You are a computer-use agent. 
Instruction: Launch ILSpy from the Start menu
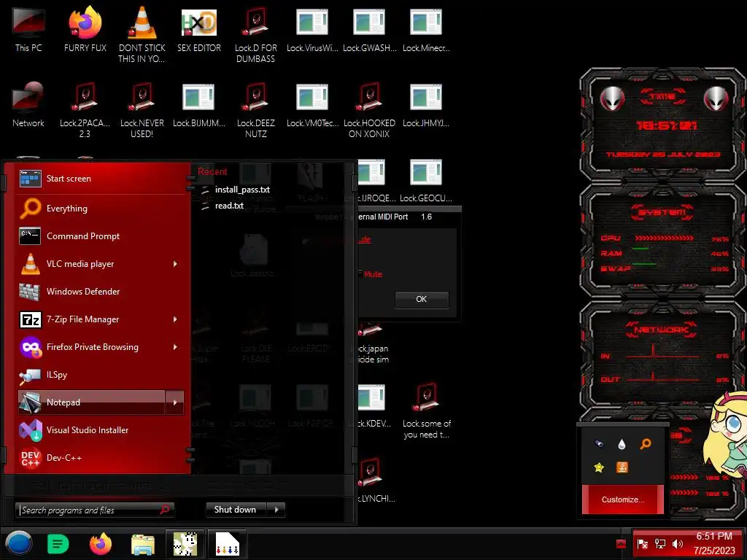[x=101, y=375]
